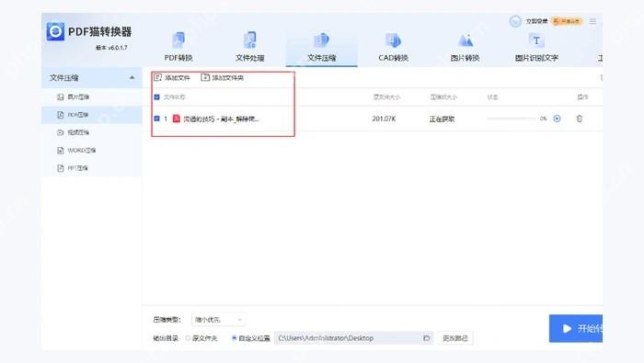Click the file name 沟通的技巧 - 副本

[221, 119]
